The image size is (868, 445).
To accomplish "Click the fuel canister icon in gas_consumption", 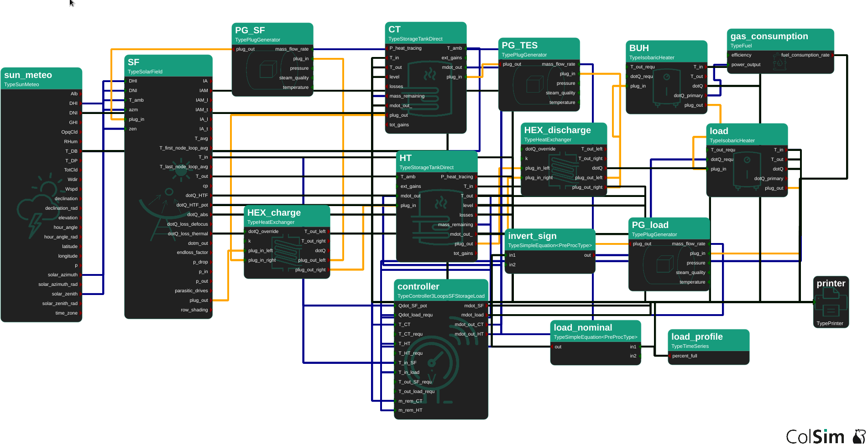I will coord(779,62).
